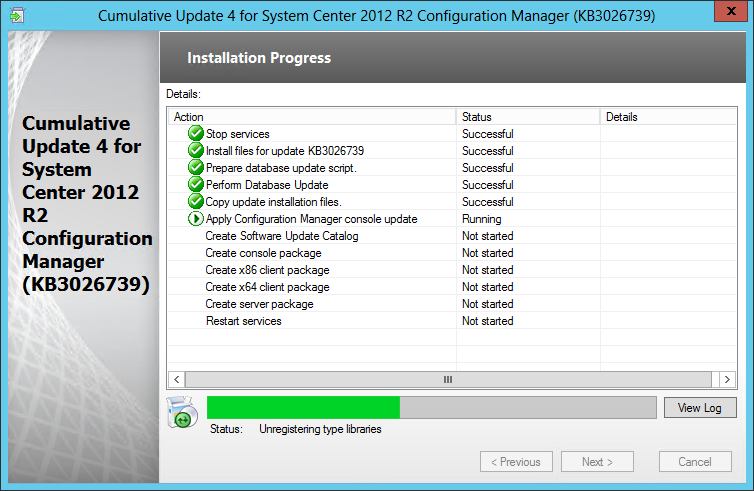Cancel the installation

(x=695, y=462)
